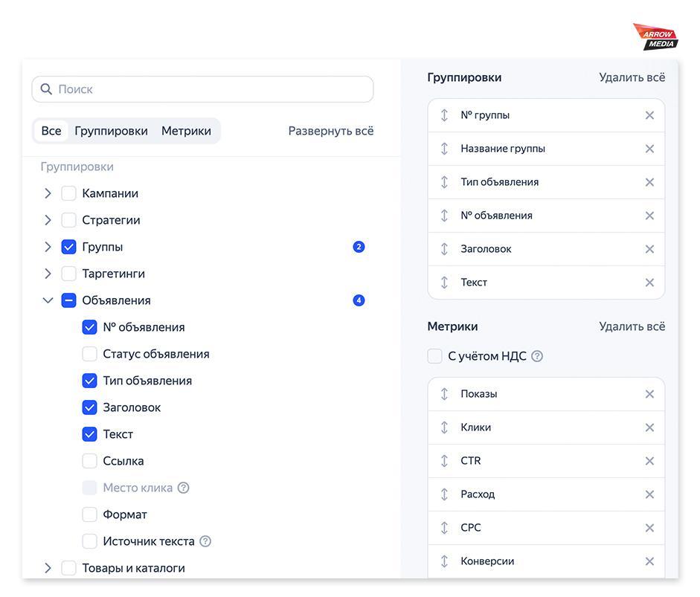Expand the «Кампании» tree item
Image resolution: width=700 pixels, height=597 pixels.
(48, 193)
